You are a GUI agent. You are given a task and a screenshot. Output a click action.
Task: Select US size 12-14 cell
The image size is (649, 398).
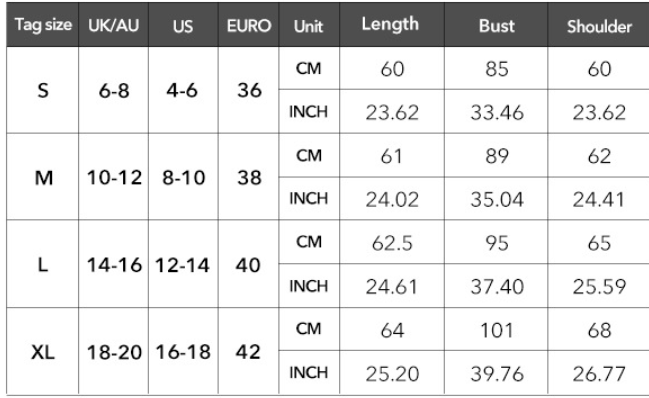(183, 265)
